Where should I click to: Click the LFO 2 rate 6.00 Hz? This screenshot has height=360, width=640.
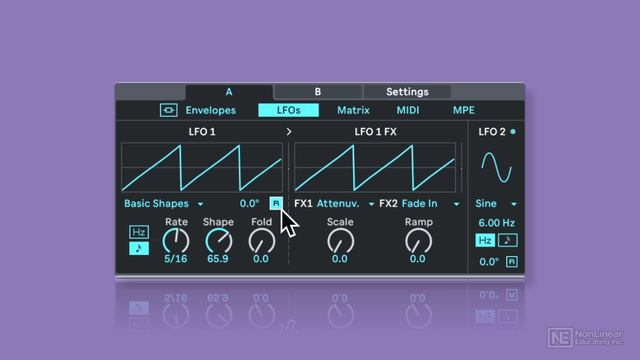496,223
